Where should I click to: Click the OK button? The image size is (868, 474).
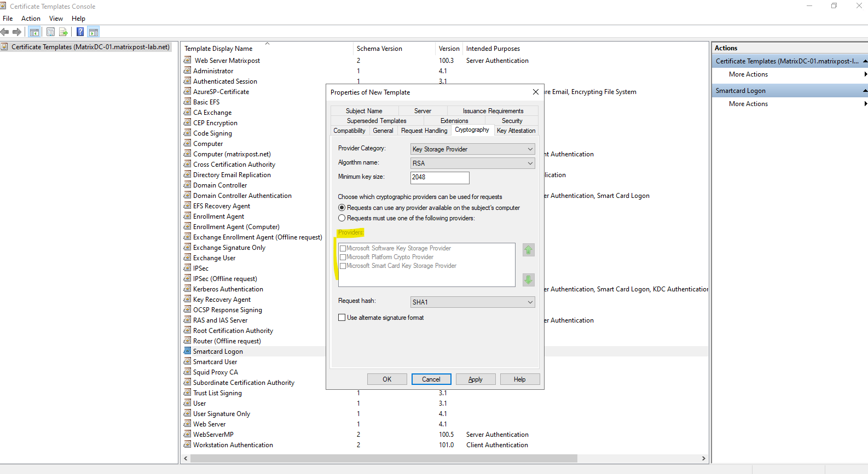click(x=387, y=379)
